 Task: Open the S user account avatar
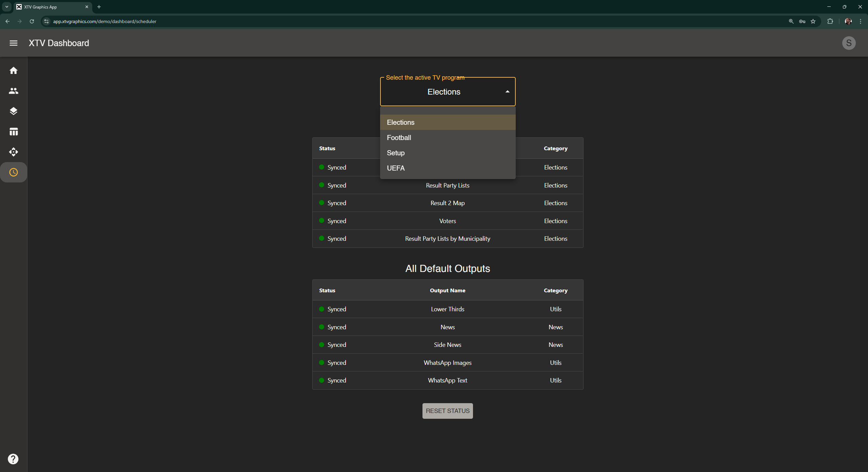[x=849, y=43]
